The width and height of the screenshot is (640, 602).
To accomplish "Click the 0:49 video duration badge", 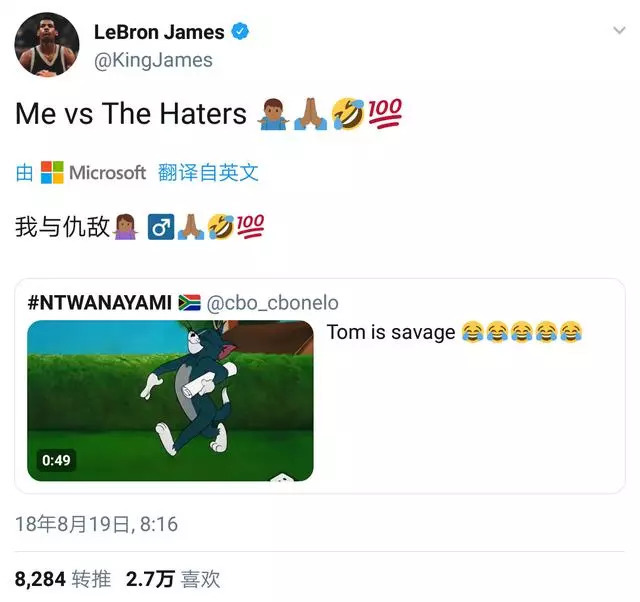I will [x=56, y=460].
